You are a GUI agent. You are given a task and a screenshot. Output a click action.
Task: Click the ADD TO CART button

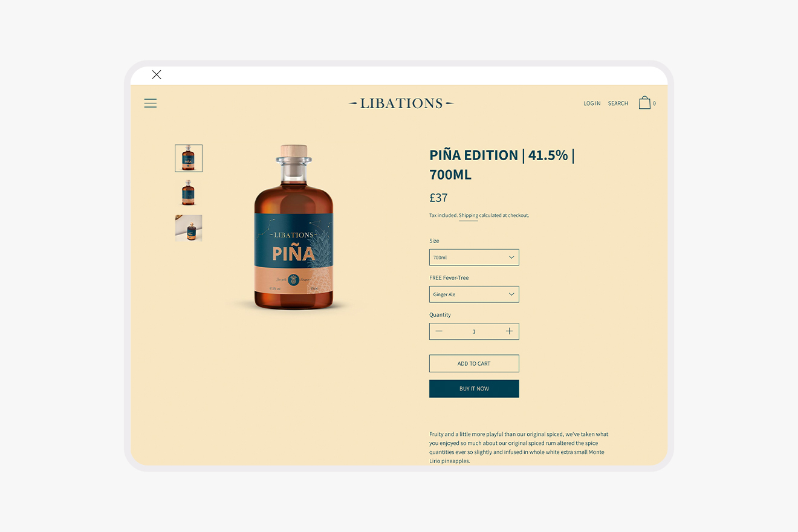pos(474,363)
